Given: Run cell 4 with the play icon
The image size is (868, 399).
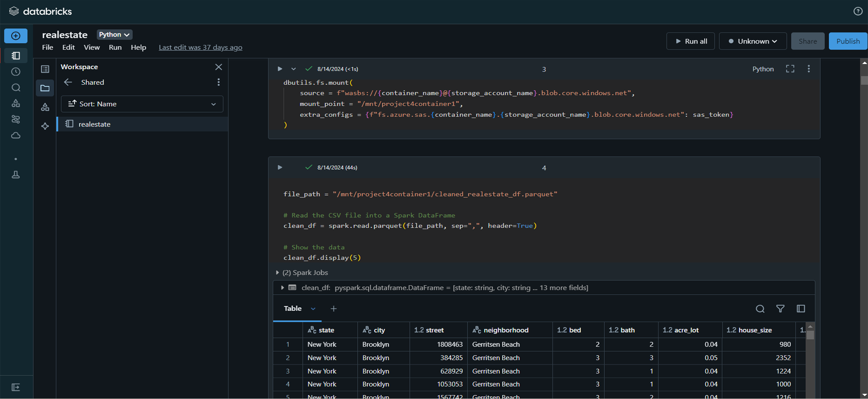Looking at the screenshot, I should point(280,167).
